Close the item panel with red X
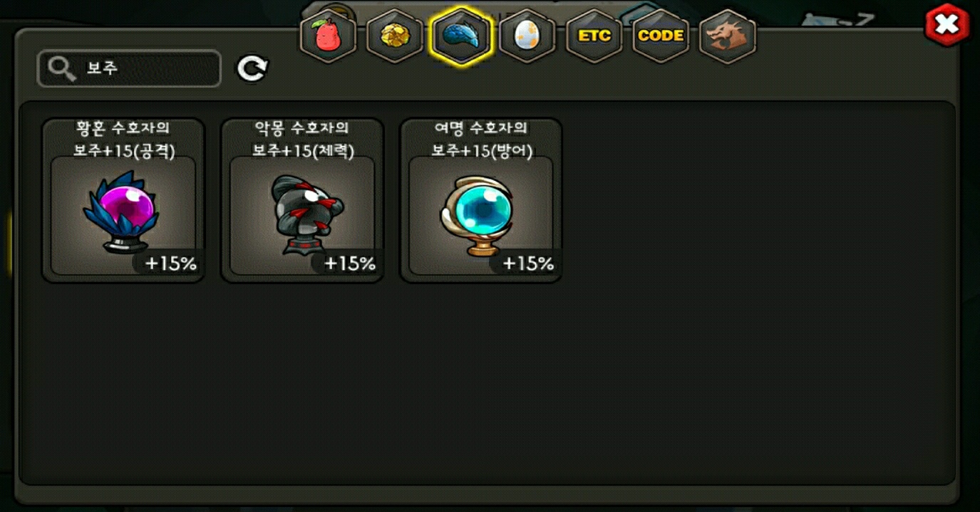The width and height of the screenshot is (980, 512). click(x=947, y=25)
